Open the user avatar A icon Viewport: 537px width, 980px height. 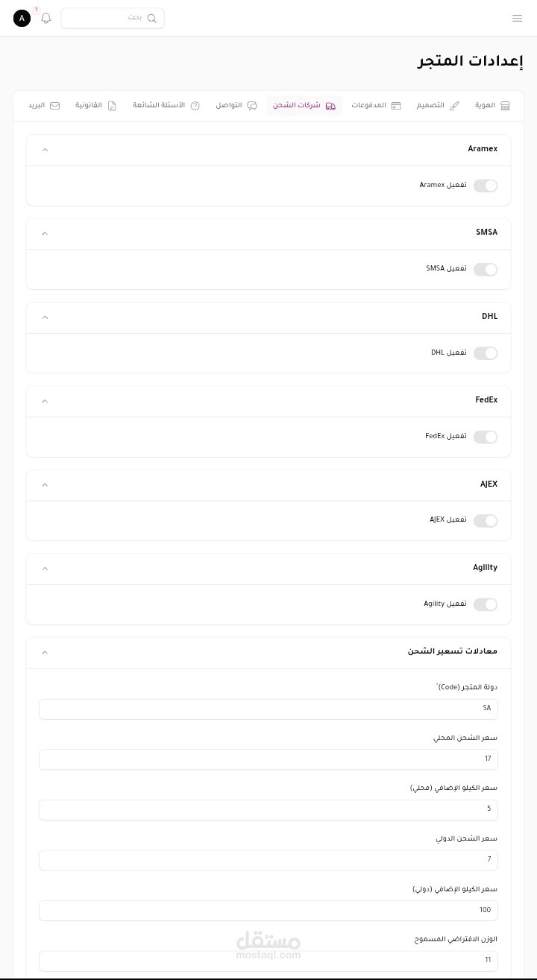(22, 18)
